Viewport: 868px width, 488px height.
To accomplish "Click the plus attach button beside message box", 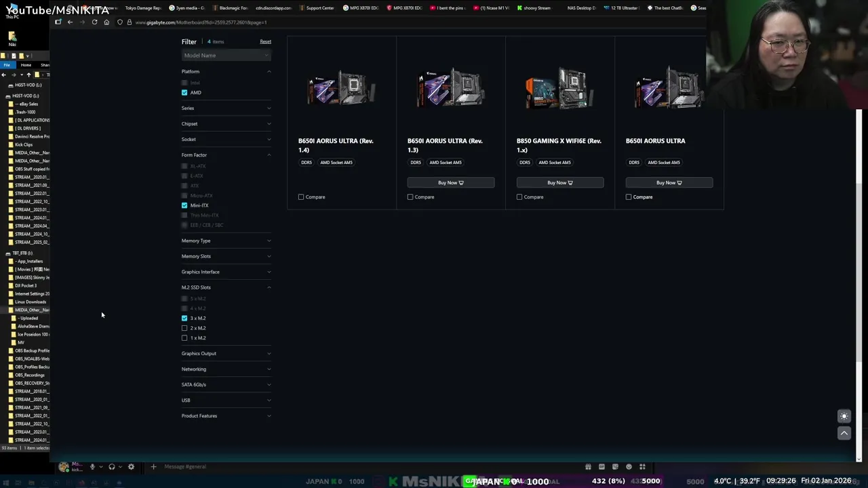I will click(x=153, y=466).
